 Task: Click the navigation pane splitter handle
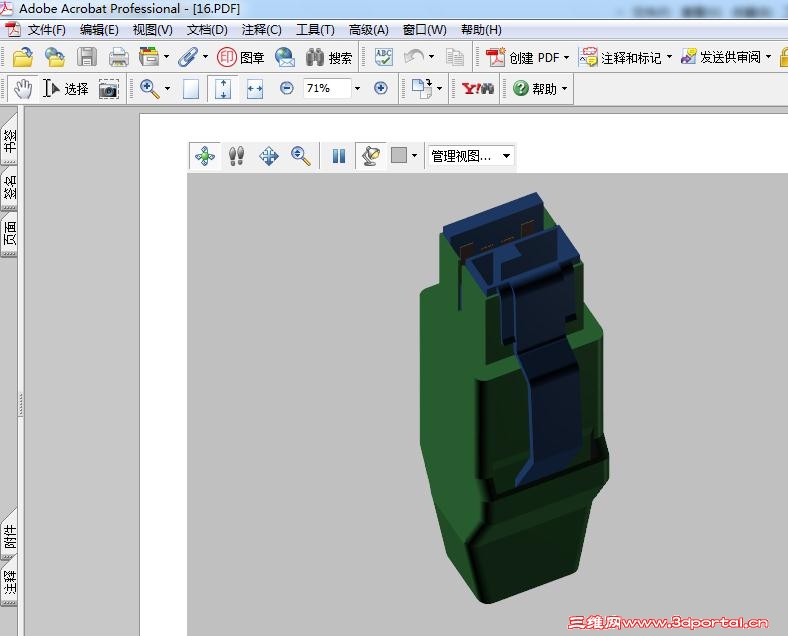21,404
